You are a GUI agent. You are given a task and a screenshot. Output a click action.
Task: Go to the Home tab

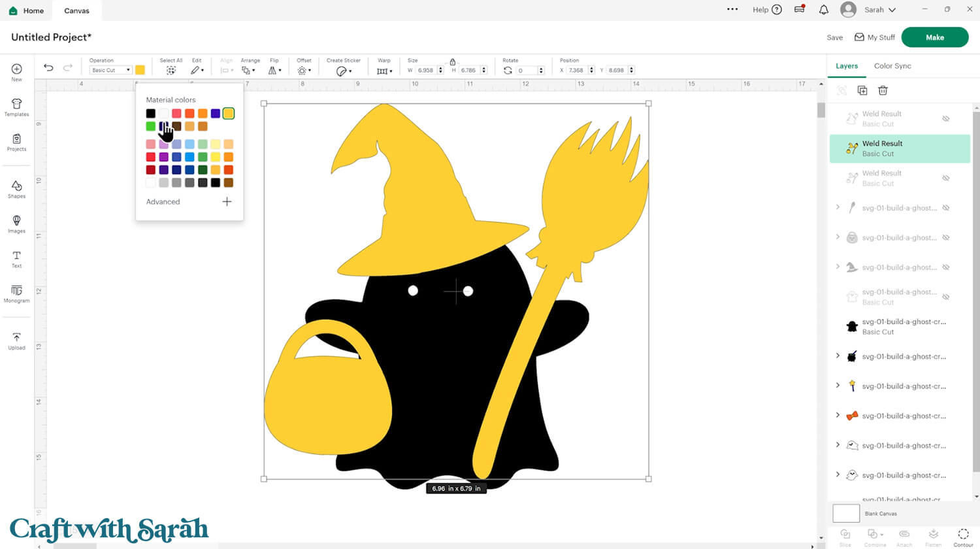(27, 10)
